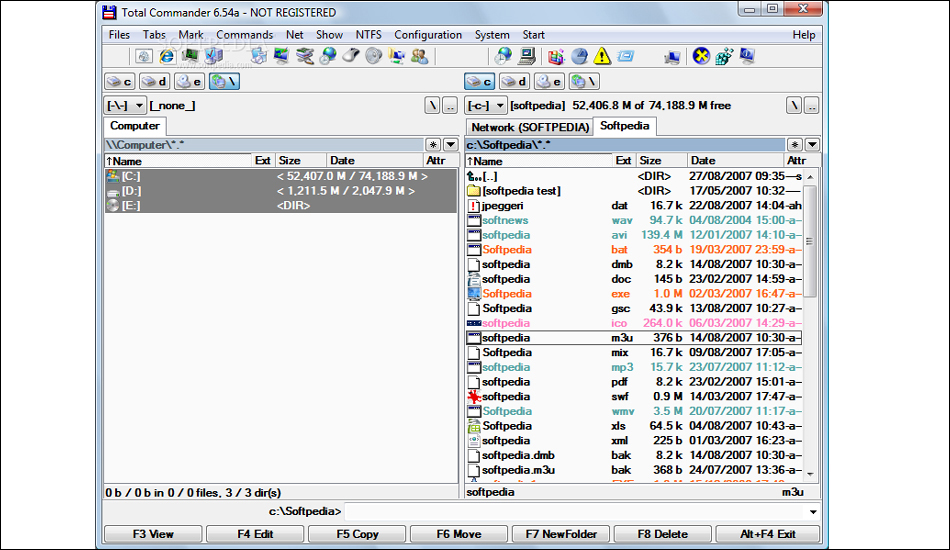Open right panel directory history arrow
The width and height of the screenshot is (950, 550).
click(x=812, y=145)
